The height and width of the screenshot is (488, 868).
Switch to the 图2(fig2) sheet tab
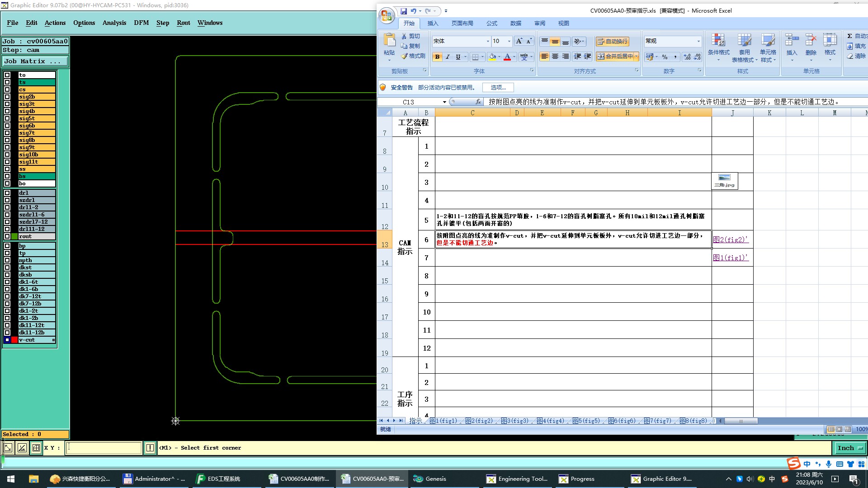tap(479, 421)
